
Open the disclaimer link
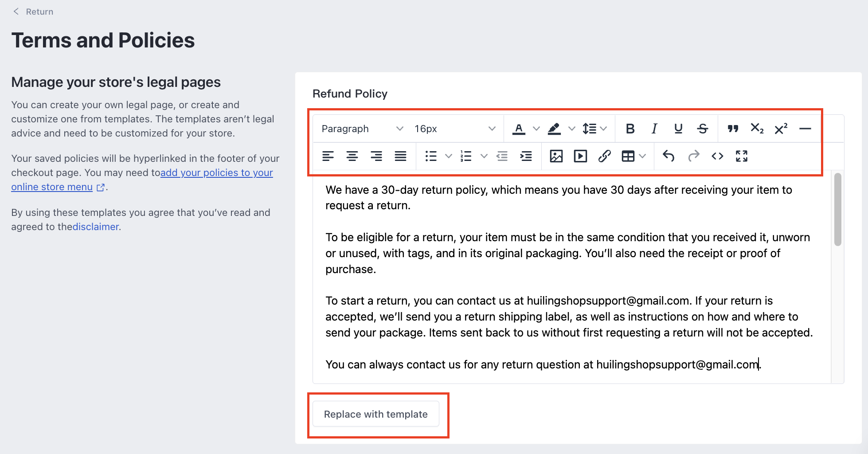[x=95, y=227]
